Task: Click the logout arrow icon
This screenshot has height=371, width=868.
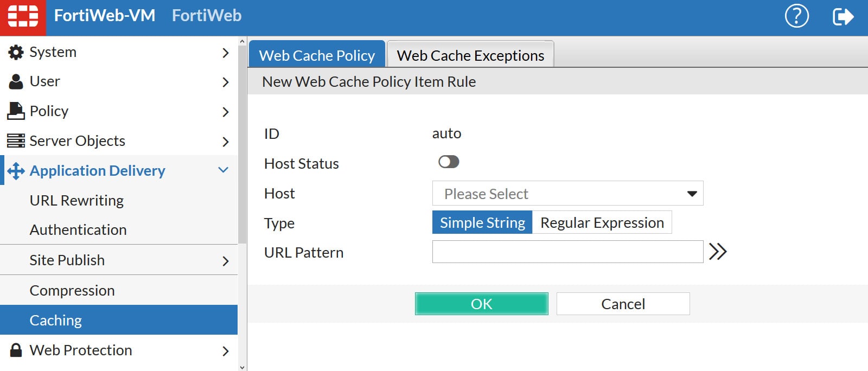Action: point(843,16)
